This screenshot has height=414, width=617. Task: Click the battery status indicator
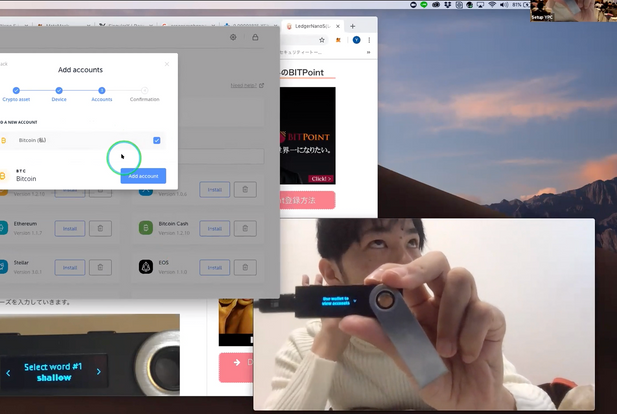coord(521,5)
